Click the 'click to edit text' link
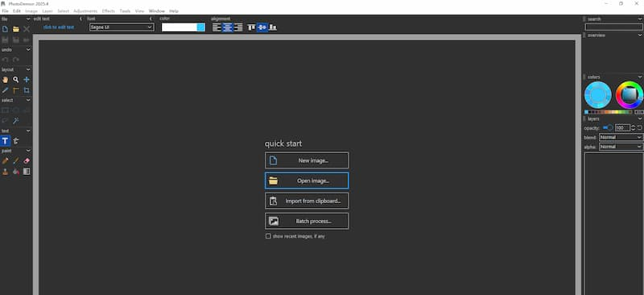This screenshot has height=295, width=644. click(x=59, y=27)
